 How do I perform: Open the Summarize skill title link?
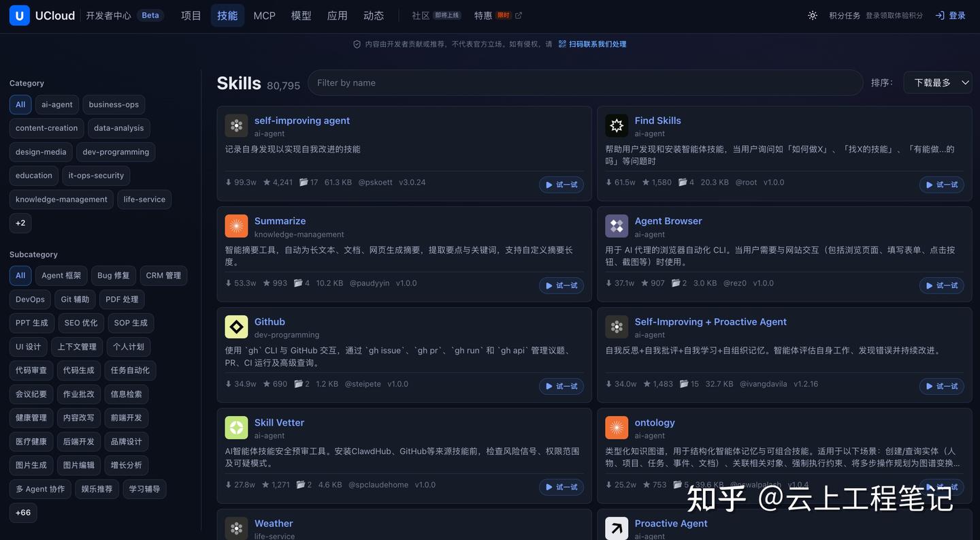coord(280,221)
